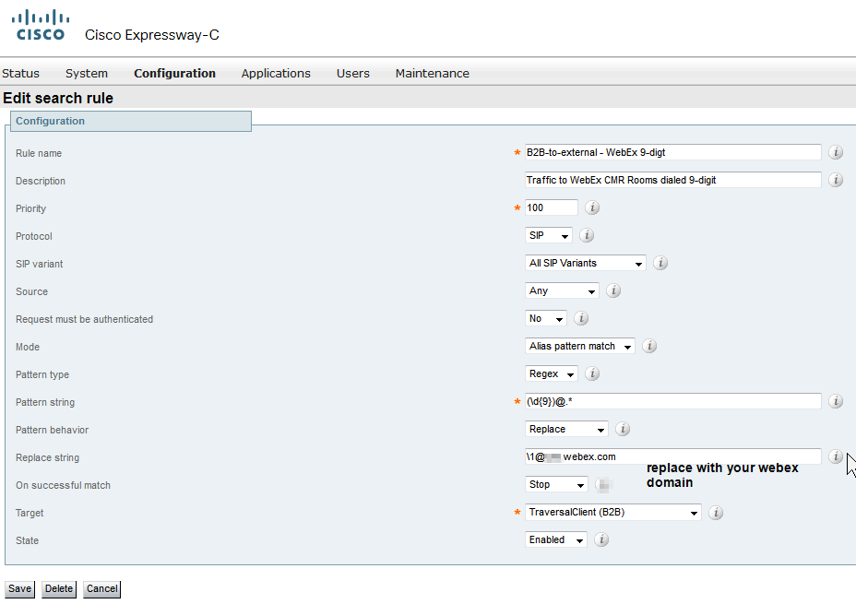Open the Configuration menu
This screenshot has height=616, width=856.
[x=174, y=73]
